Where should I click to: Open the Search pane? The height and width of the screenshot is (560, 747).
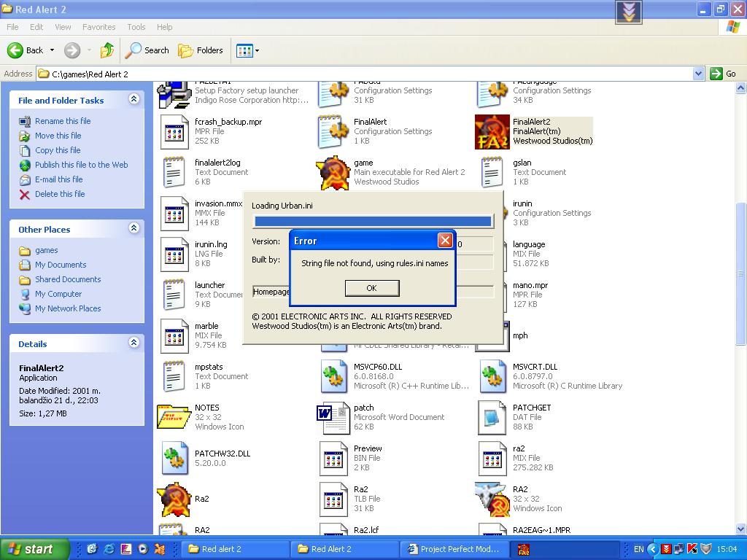pos(147,50)
